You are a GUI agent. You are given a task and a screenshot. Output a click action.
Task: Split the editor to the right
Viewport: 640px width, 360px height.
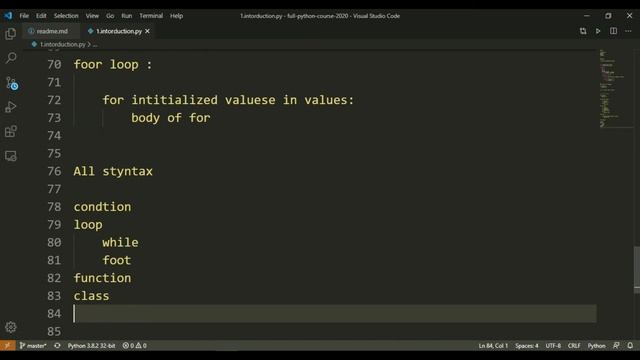[613, 31]
